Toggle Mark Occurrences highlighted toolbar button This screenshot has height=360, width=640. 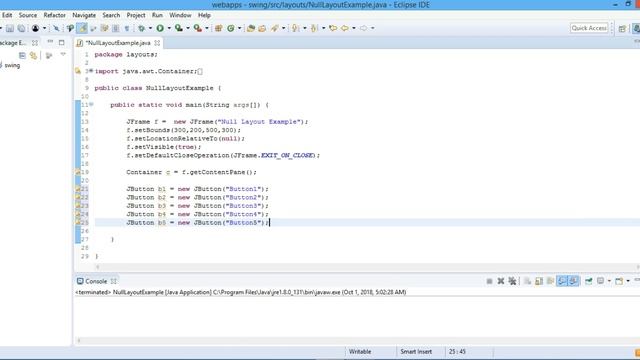(x=82, y=28)
